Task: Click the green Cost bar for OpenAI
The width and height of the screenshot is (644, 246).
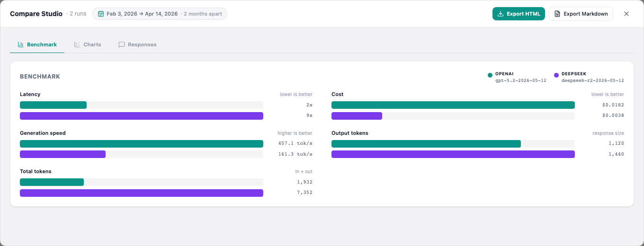Action: point(453,105)
